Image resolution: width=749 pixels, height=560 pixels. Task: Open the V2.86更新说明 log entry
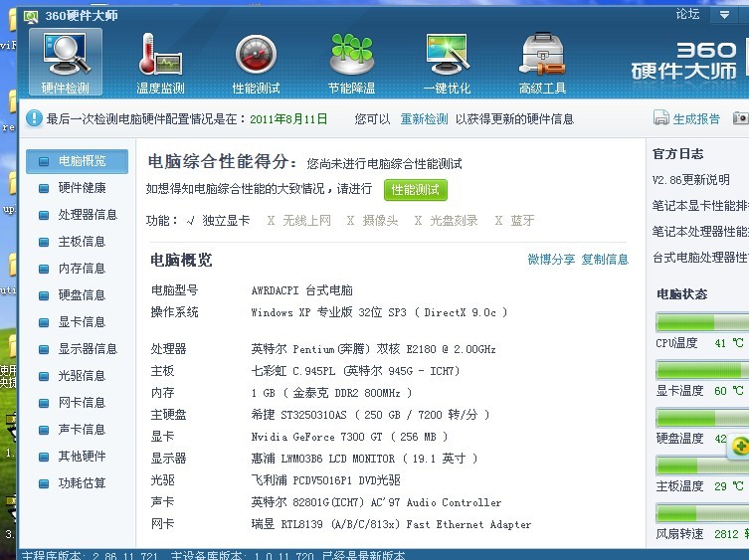(690, 180)
